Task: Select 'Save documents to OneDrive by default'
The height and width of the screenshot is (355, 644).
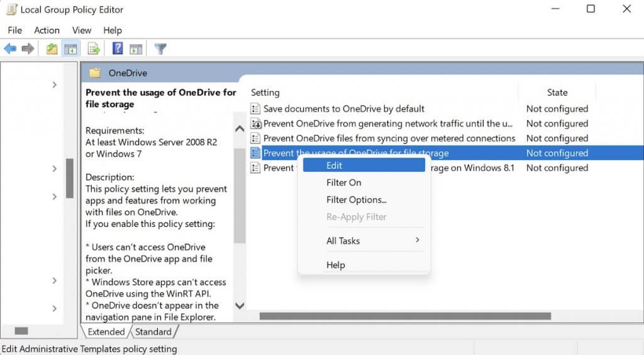Action: click(x=344, y=109)
